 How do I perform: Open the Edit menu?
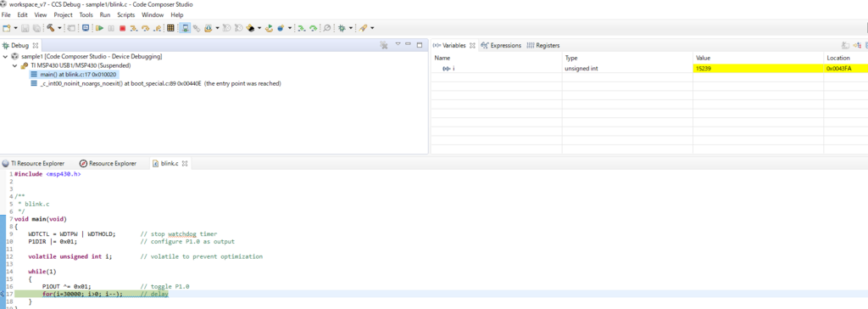22,15
